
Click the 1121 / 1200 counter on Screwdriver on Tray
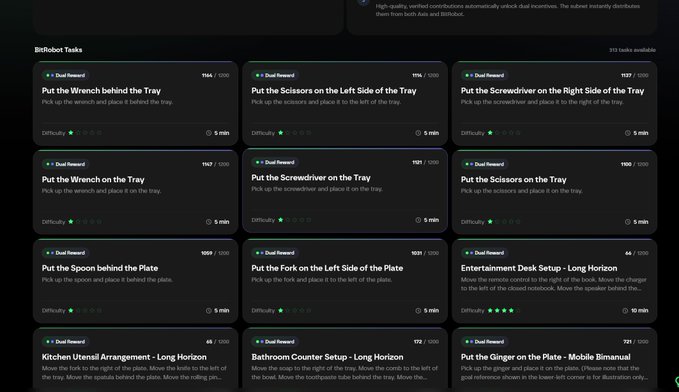tap(425, 162)
